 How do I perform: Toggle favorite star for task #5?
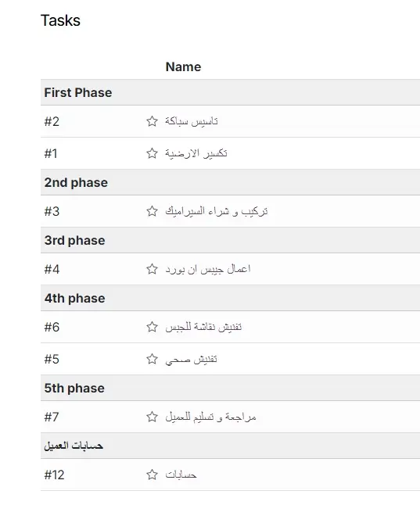coord(152,359)
